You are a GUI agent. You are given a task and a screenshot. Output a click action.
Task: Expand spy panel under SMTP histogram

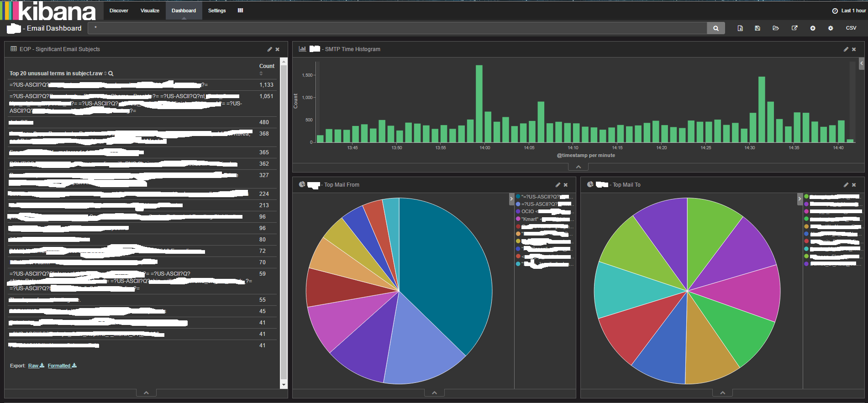click(579, 167)
